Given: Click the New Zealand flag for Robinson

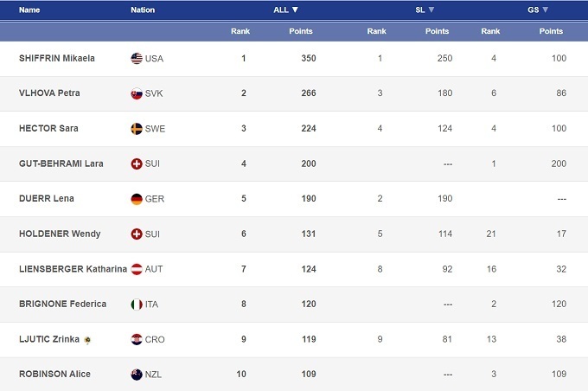Looking at the screenshot, I should tap(136, 375).
